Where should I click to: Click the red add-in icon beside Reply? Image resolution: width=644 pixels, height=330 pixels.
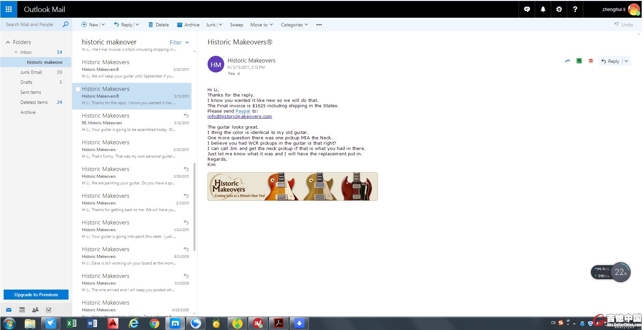coord(591,61)
